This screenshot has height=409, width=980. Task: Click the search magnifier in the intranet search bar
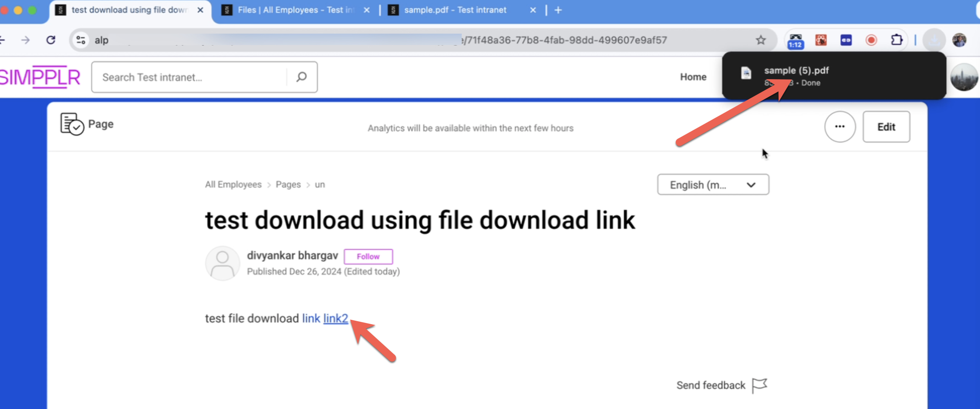[302, 77]
